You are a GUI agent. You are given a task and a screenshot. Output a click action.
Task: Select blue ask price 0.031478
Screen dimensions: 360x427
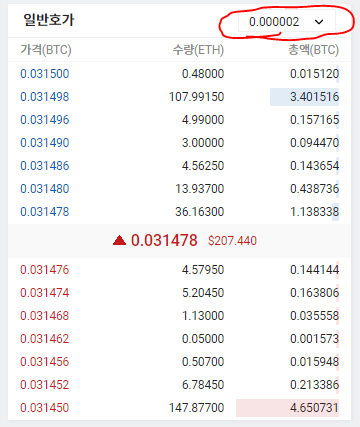click(x=45, y=212)
